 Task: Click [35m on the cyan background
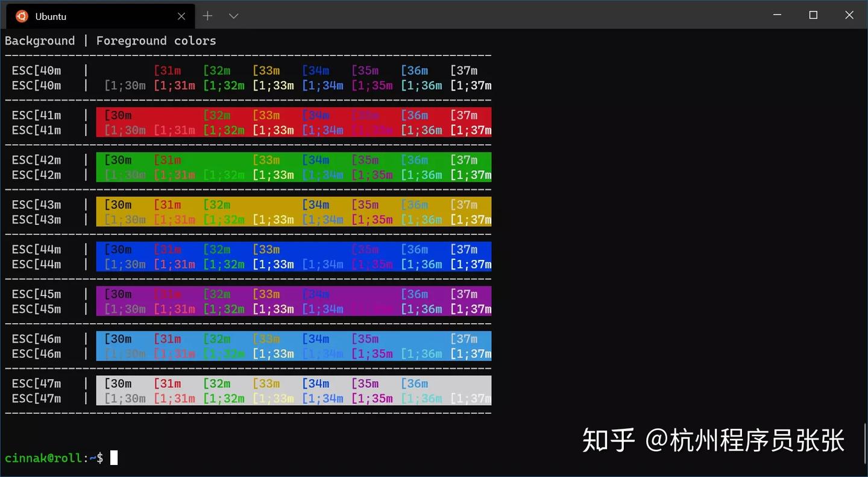365,339
